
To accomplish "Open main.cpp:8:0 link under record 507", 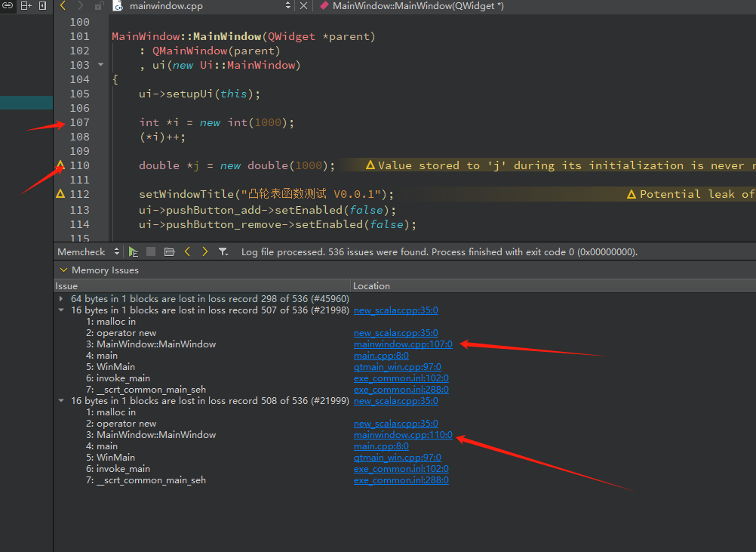I will (381, 356).
